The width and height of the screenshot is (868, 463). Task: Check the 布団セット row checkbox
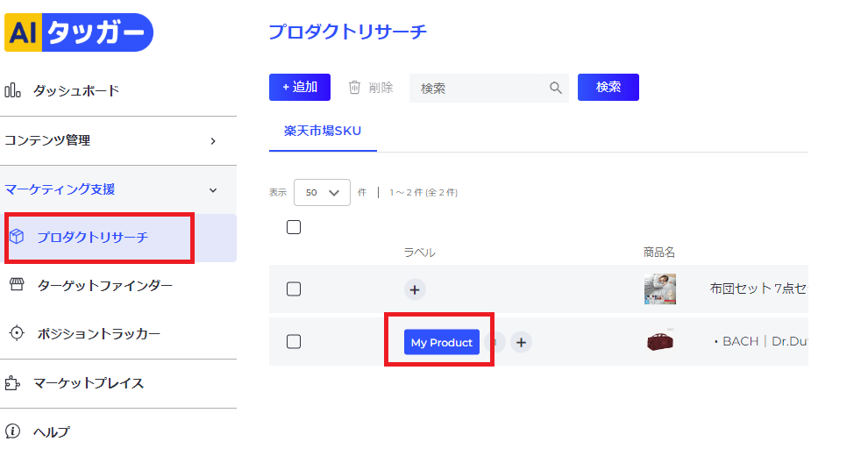pos(294,289)
